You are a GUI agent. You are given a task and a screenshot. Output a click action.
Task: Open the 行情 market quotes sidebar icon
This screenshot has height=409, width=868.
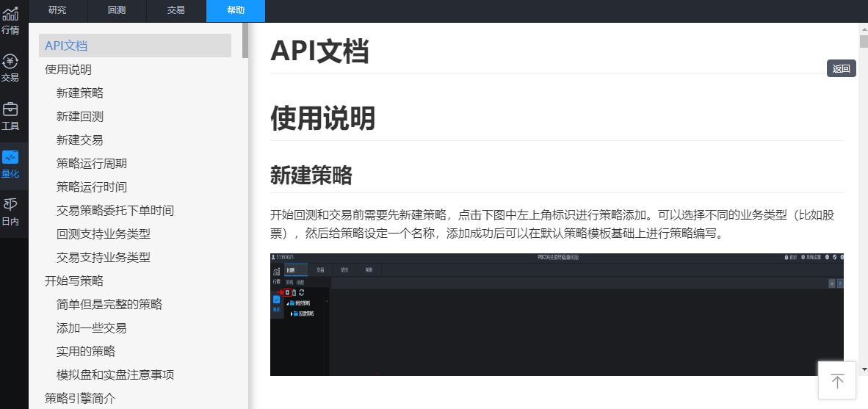click(10, 21)
